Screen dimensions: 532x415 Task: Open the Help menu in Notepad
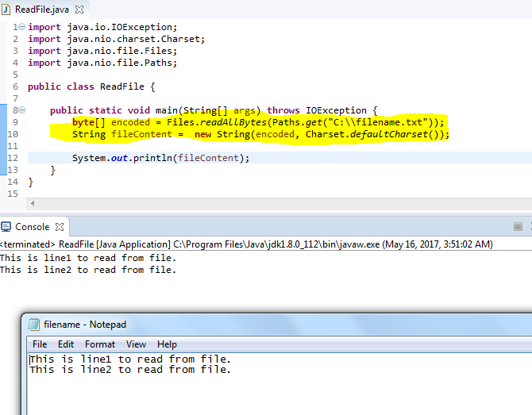(167, 344)
